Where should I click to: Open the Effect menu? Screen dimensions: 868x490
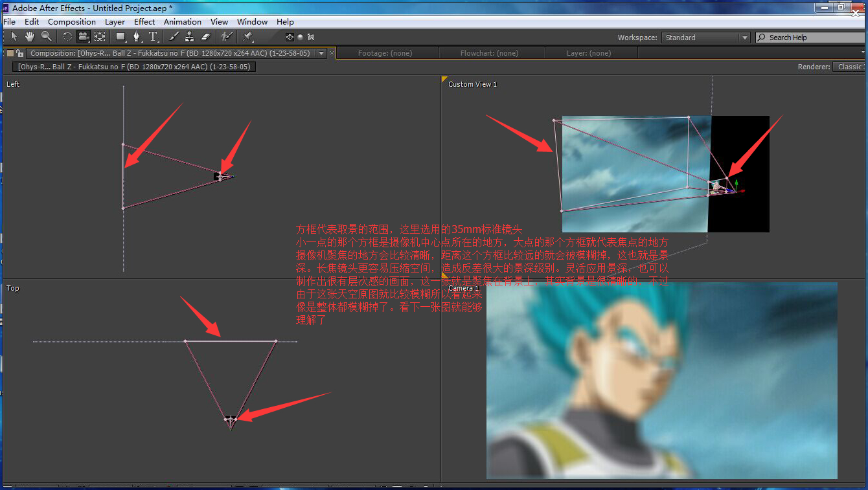144,21
